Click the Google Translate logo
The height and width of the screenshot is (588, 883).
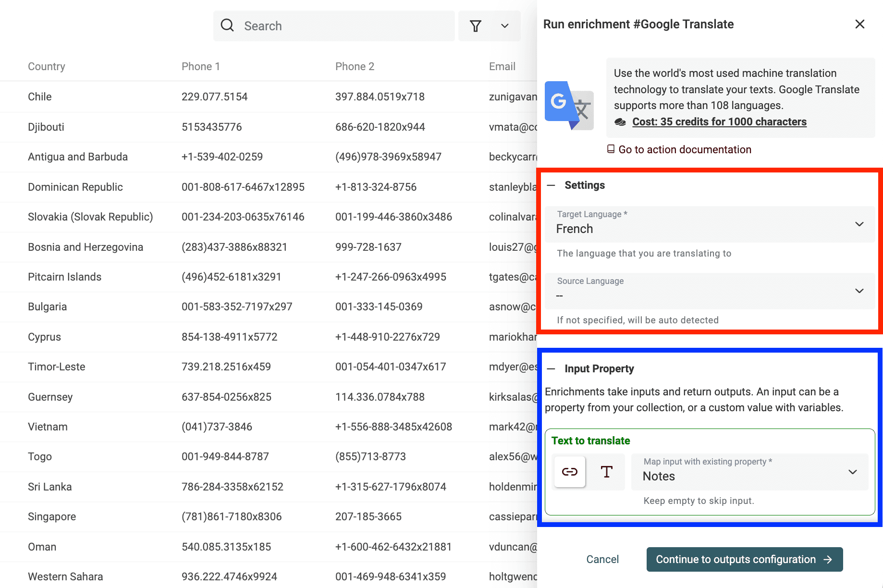point(569,106)
